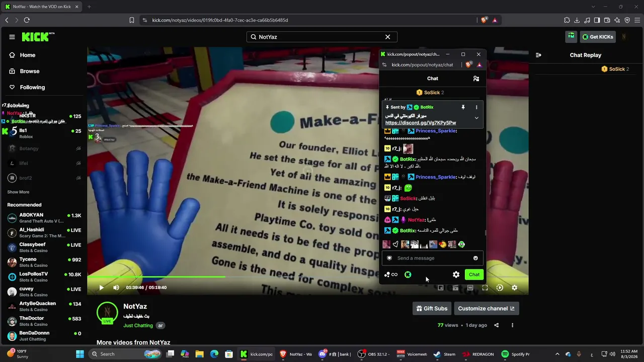Open browser extensions puzzle icon
The image size is (644, 362).
[x=567, y=20]
